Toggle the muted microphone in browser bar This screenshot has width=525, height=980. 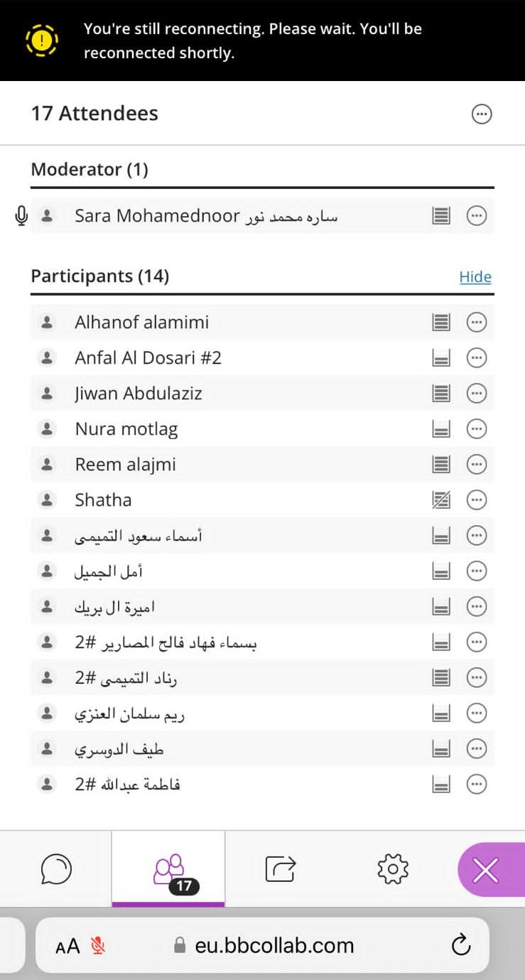(99, 945)
